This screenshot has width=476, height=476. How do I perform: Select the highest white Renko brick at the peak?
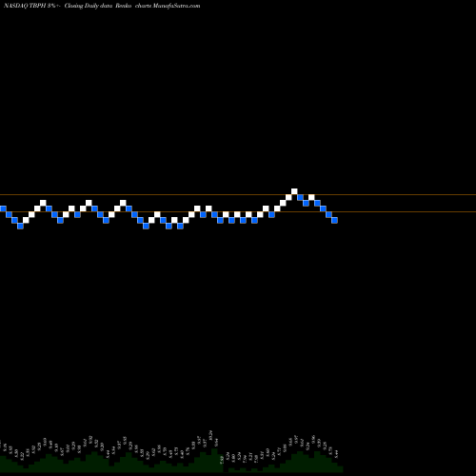tap(294, 191)
